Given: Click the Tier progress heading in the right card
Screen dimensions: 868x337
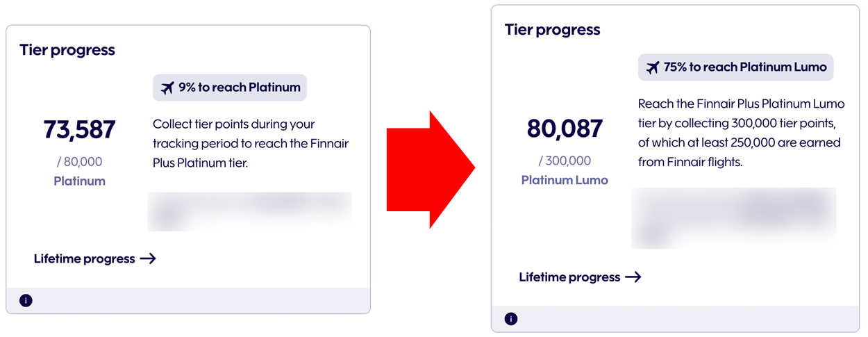Looking at the screenshot, I should click(553, 30).
